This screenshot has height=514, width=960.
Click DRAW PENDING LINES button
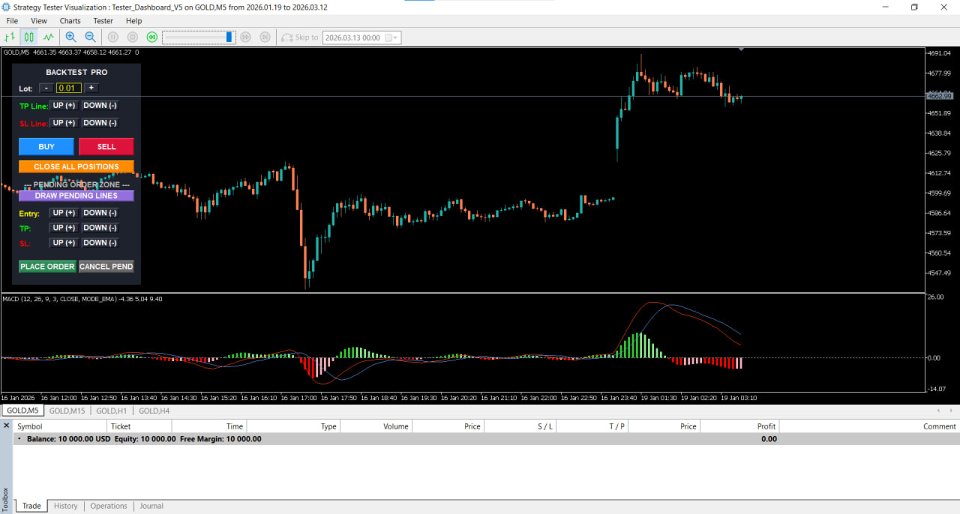click(x=77, y=196)
